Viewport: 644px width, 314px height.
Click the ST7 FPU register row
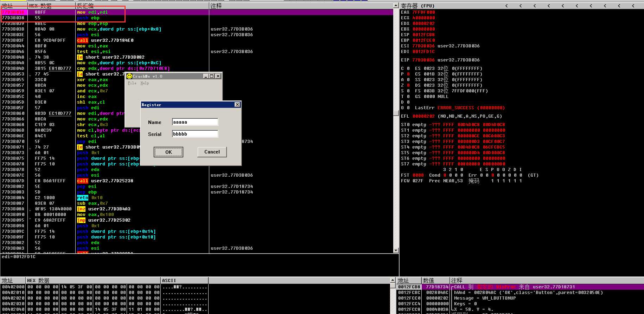click(x=453, y=164)
